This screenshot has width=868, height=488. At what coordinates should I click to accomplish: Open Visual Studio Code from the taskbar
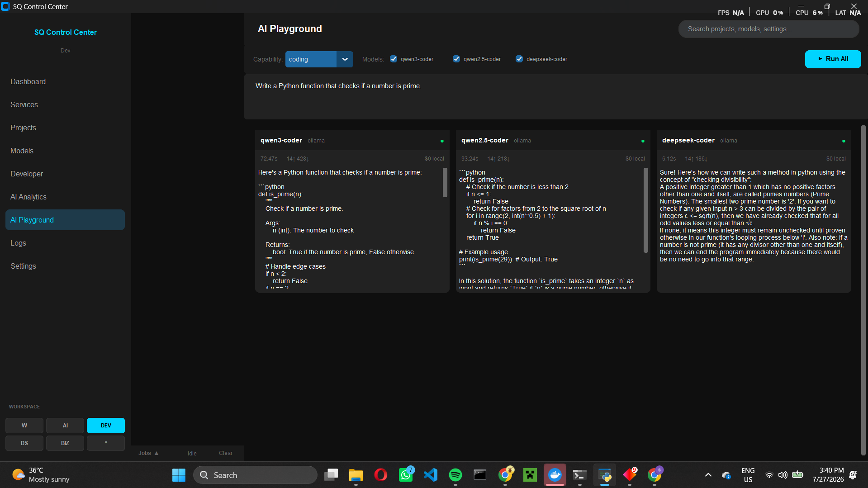pyautogui.click(x=431, y=475)
